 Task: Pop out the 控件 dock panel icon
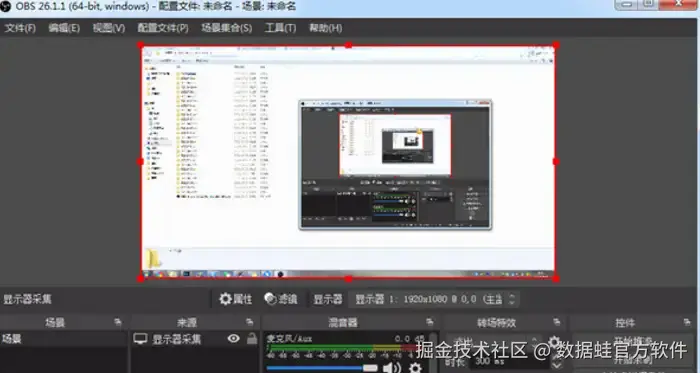tap(688, 322)
